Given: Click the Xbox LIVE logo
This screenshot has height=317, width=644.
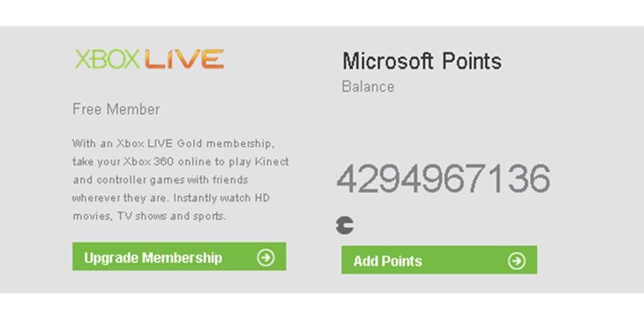Looking at the screenshot, I should (x=149, y=59).
